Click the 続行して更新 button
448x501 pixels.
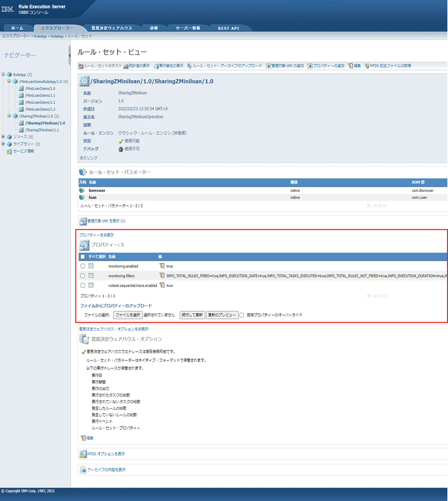coord(192,315)
